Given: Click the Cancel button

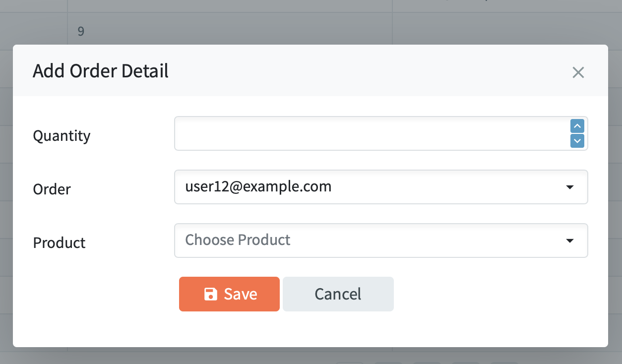Looking at the screenshot, I should [338, 294].
